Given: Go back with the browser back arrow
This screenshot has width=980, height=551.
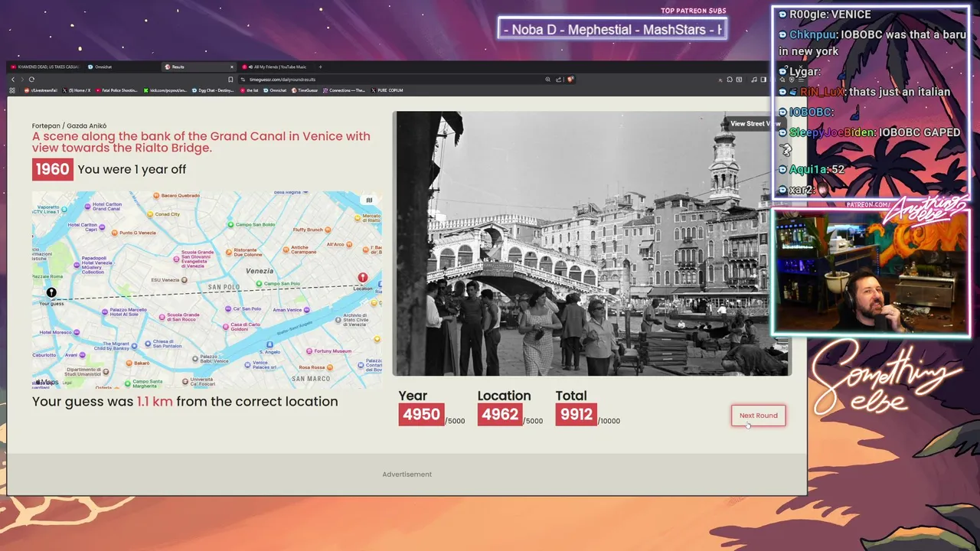Looking at the screenshot, I should [13, 80].
